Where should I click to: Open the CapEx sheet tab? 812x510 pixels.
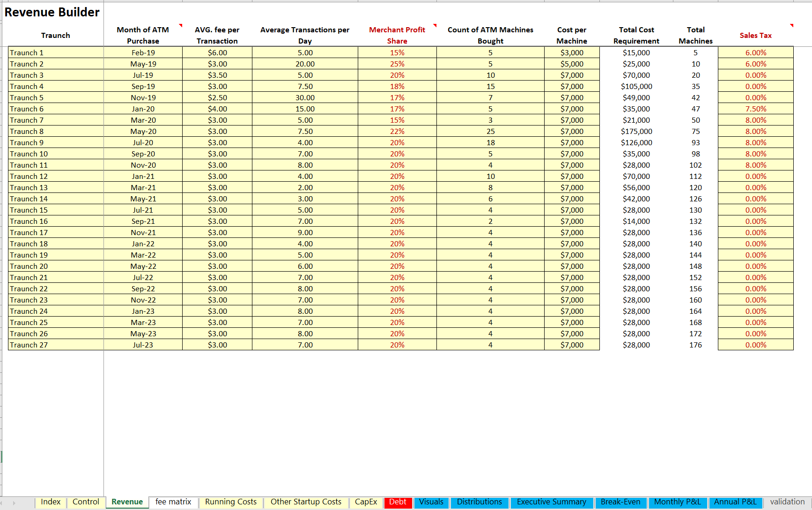[366, 502]
